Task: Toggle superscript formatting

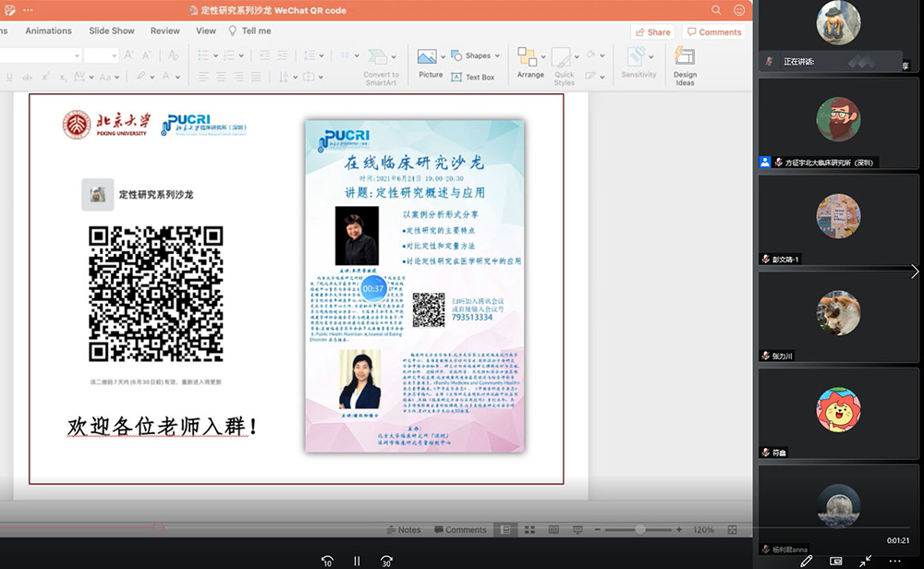Action: point(45,77)
